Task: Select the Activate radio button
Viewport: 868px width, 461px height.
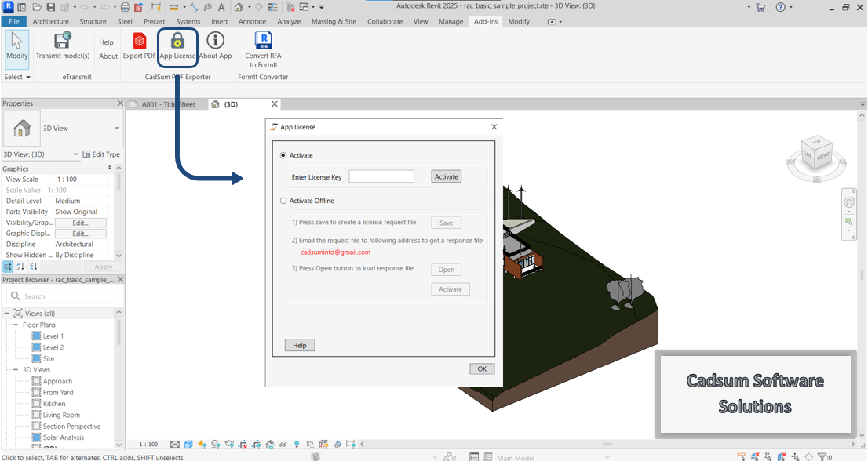Action: tap(283, 156)
